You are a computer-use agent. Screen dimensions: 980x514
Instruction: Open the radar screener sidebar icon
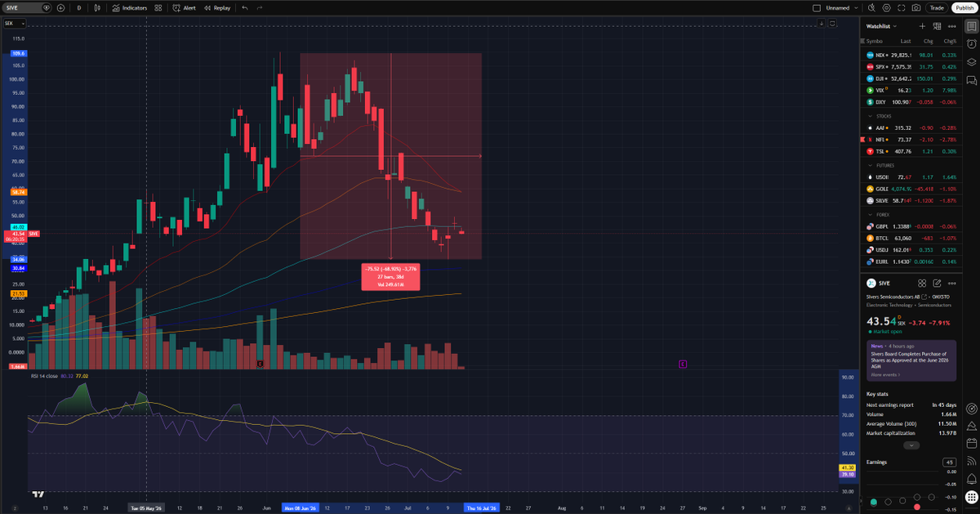point(971,408)
